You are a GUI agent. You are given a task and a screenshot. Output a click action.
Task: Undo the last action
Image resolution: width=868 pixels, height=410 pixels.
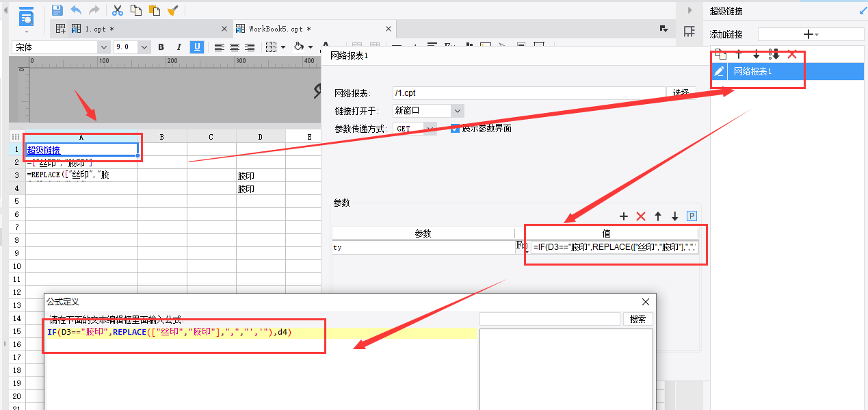point(76,10)
